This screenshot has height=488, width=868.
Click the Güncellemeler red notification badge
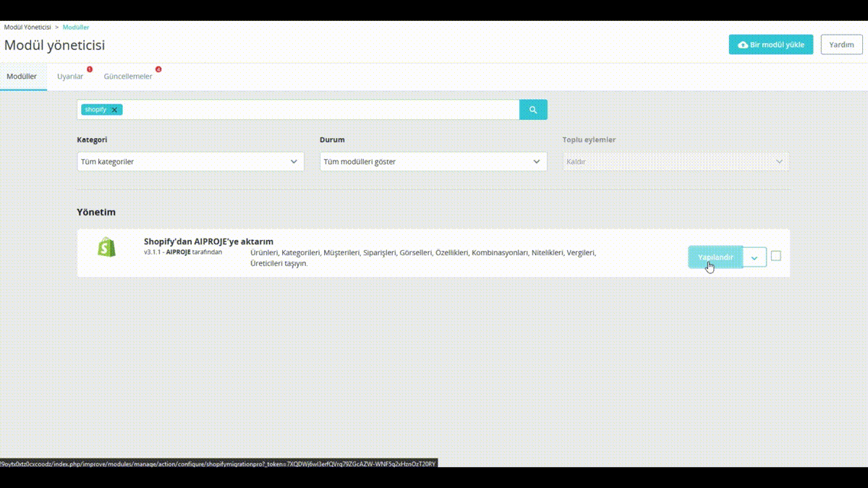coord(158,69)
